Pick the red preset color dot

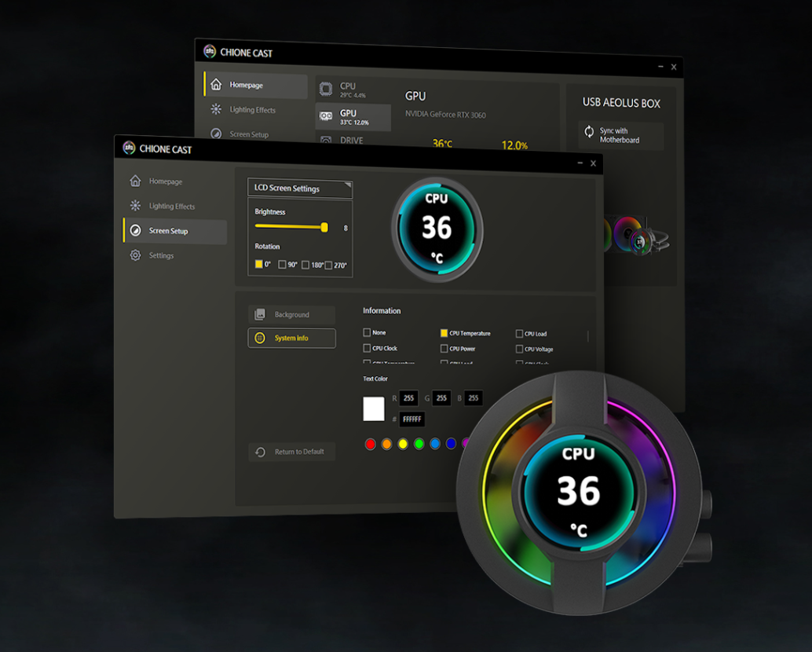click(x=370, y=444)
